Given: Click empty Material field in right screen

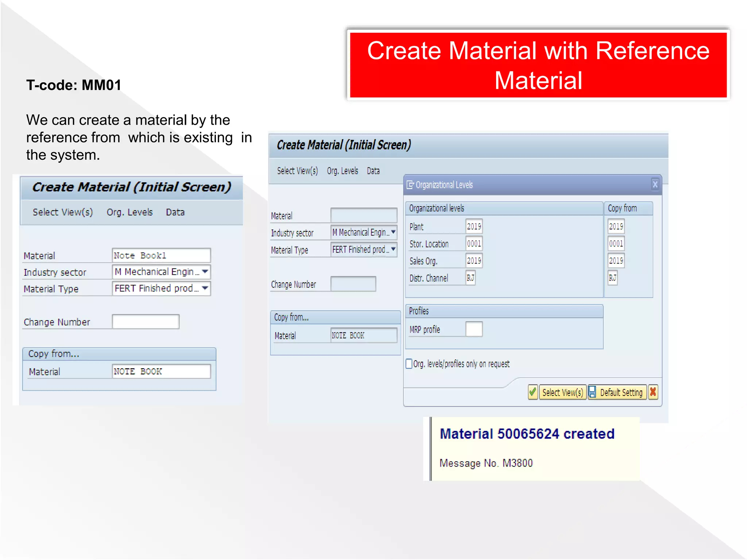Looking at the screenshot, I should 364,215.
